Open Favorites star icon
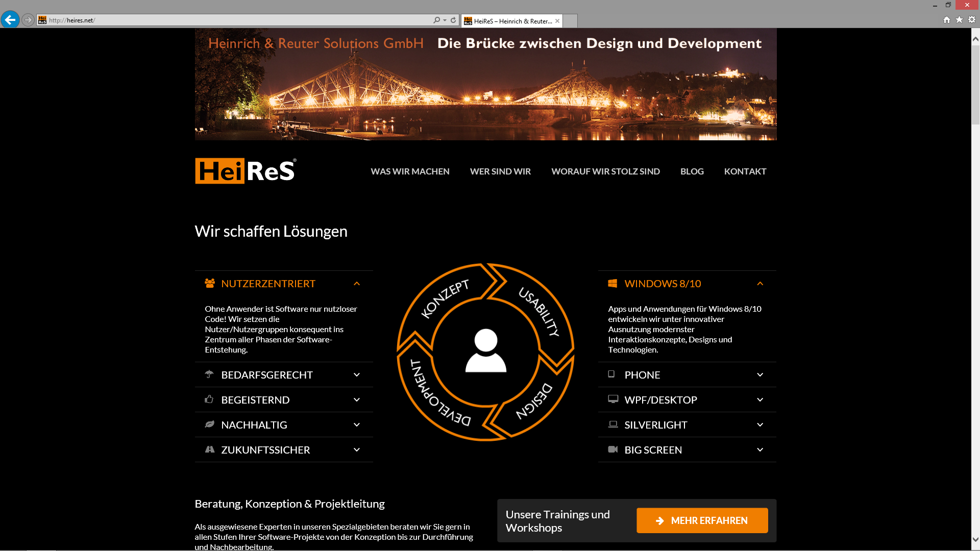980x551 pixels. coord(959,20)
